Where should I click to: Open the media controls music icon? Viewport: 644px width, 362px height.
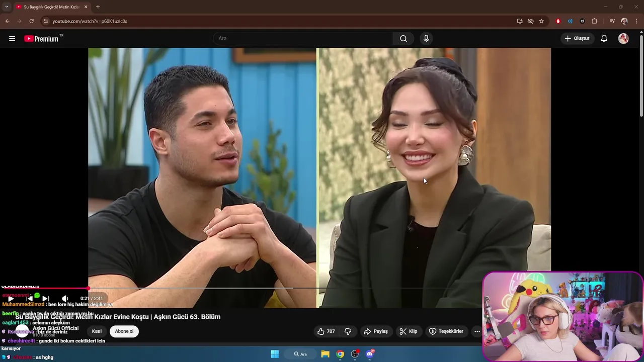(x=612, y=21)
